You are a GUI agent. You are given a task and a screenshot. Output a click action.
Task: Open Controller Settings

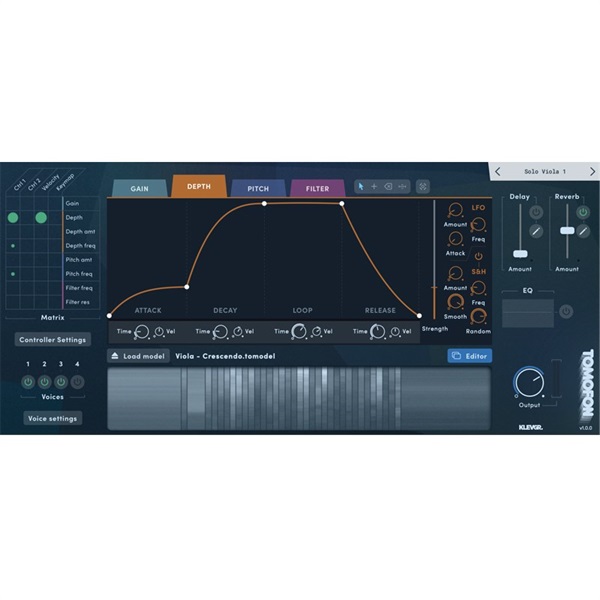point(53,340)
